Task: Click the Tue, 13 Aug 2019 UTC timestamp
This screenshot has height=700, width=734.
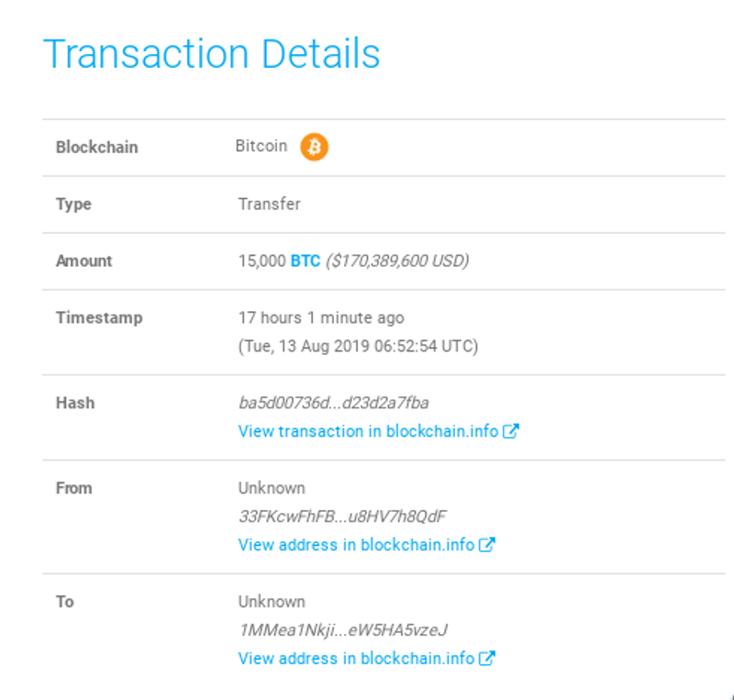Action: click(x=358, y=346)
